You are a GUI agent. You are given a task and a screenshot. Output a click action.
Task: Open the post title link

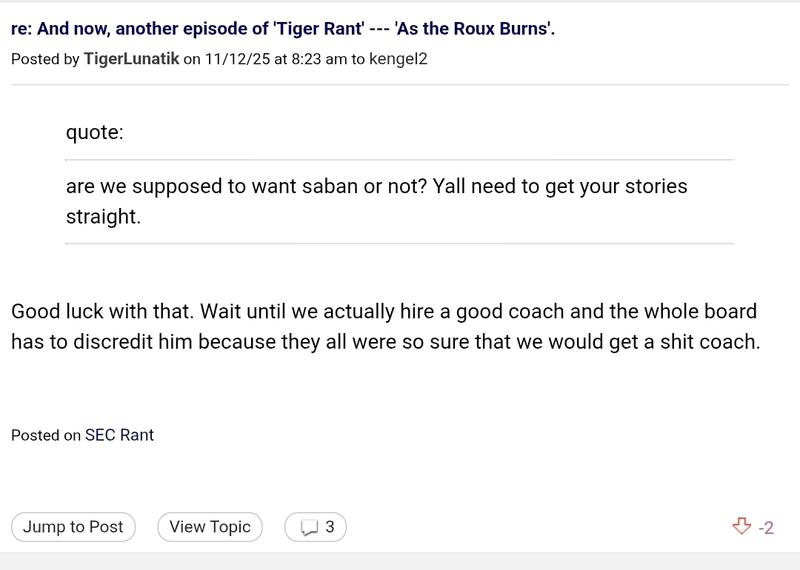click(282, 28)
